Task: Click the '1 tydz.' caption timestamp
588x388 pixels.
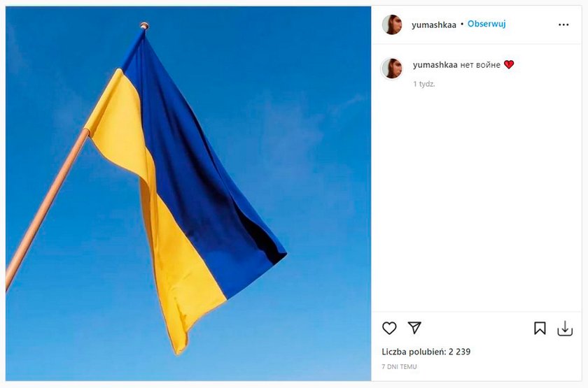Action: tap(424, 84)
